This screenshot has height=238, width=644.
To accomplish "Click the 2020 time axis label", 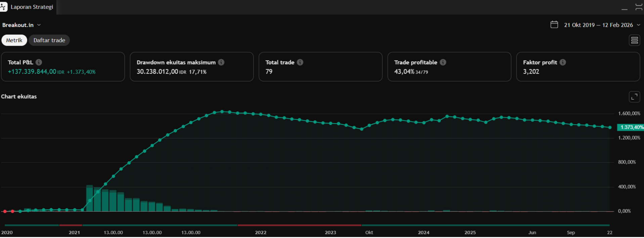I will click(x=7, y=233).
